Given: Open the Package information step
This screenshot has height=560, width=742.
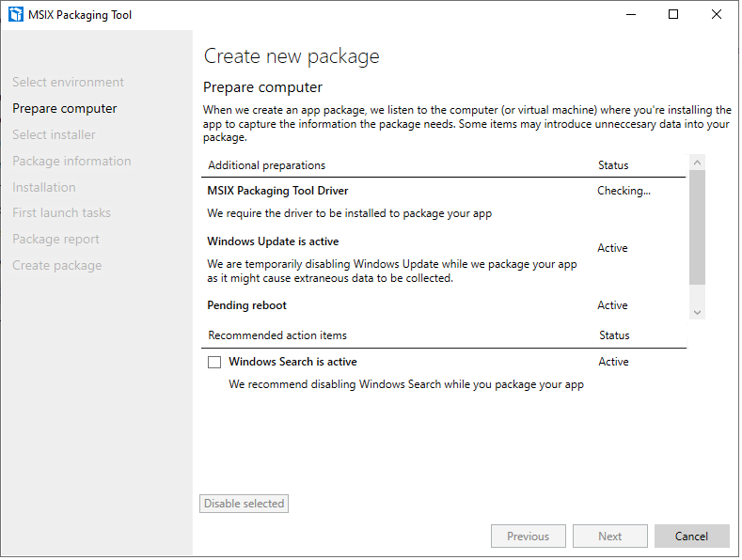Looking at the screenshot, I should click(x=71, y=162).
